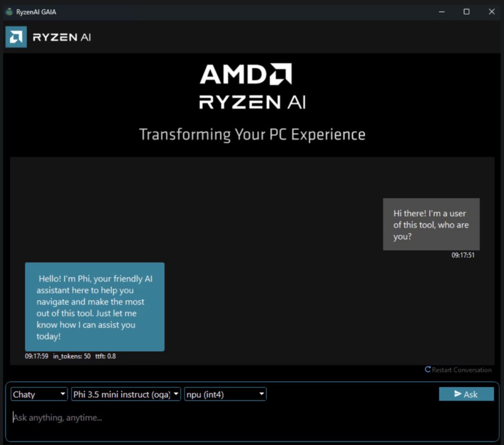This screenshot has height=445, width=504.
Task: Restart the conversation via circular arrow icon
Action: tap(428, 370)
